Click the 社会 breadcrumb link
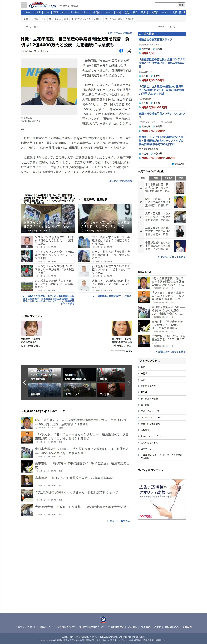Screen dimensions: 207x644 pyautogui.click(x=36, y=27)
